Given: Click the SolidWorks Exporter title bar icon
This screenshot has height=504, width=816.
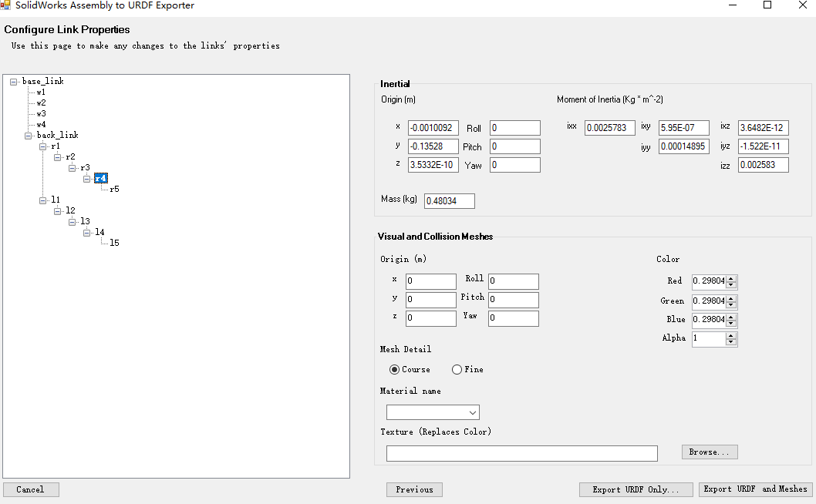Looking at the screenshot, I should [x=8, y=5].
